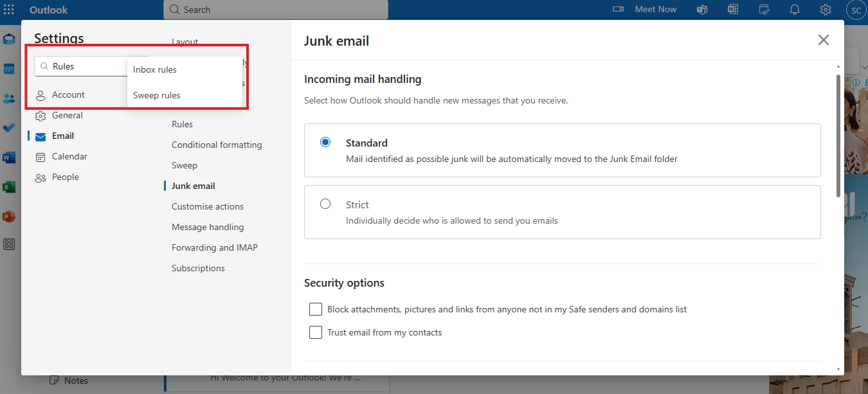868x394 pixels.
Task: Open the Teams icon in header
Action: click(702, 10)
